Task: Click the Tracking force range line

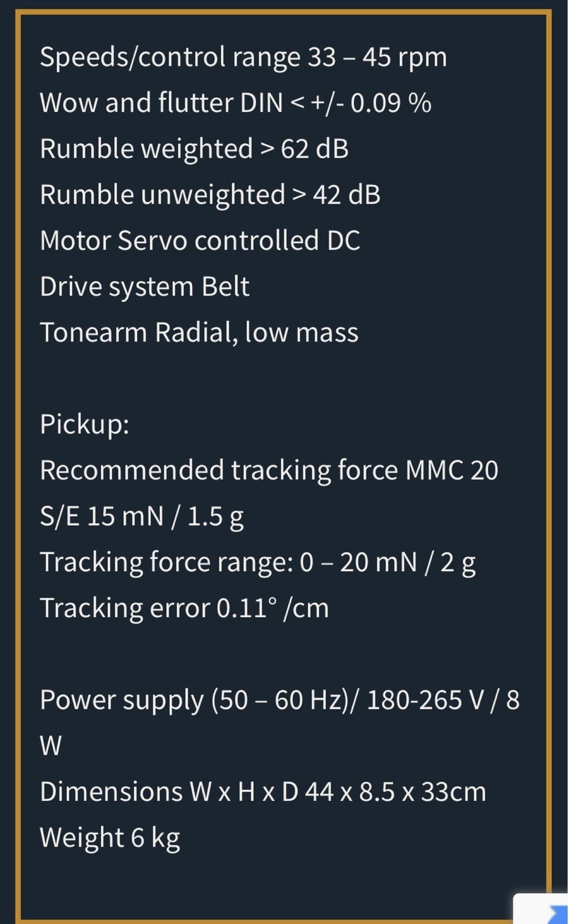Action: (257, 562)
